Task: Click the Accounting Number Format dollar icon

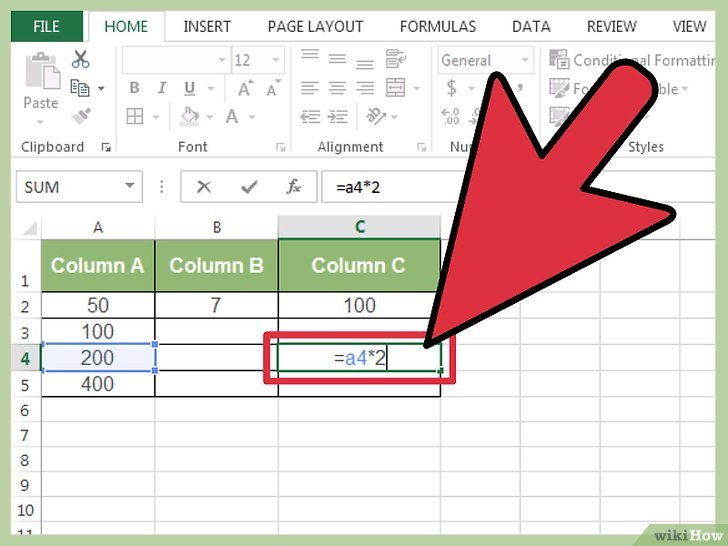Action: (x=451, y=88)
